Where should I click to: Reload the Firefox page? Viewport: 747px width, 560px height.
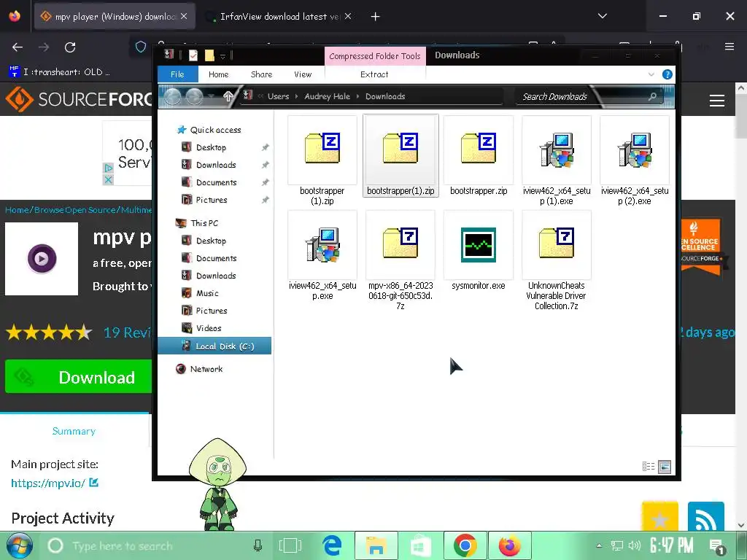pos(70,47)
